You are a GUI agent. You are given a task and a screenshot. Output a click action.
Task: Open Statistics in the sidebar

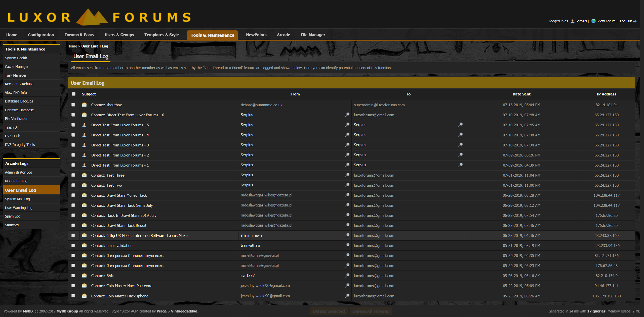pos(31,225)
